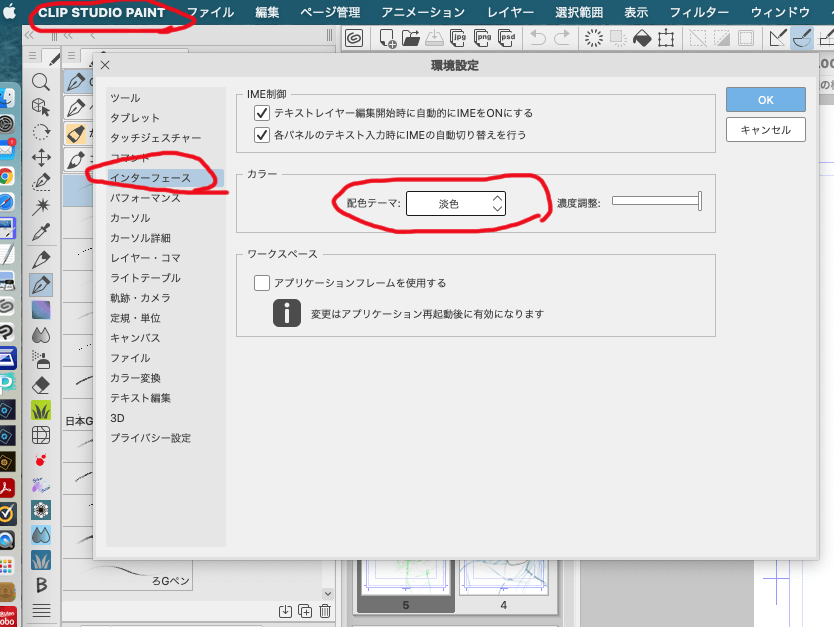Duplicate sub tool icon at panel bottom
The width and height of the screenshot is (834, 627).
[305, 611]
